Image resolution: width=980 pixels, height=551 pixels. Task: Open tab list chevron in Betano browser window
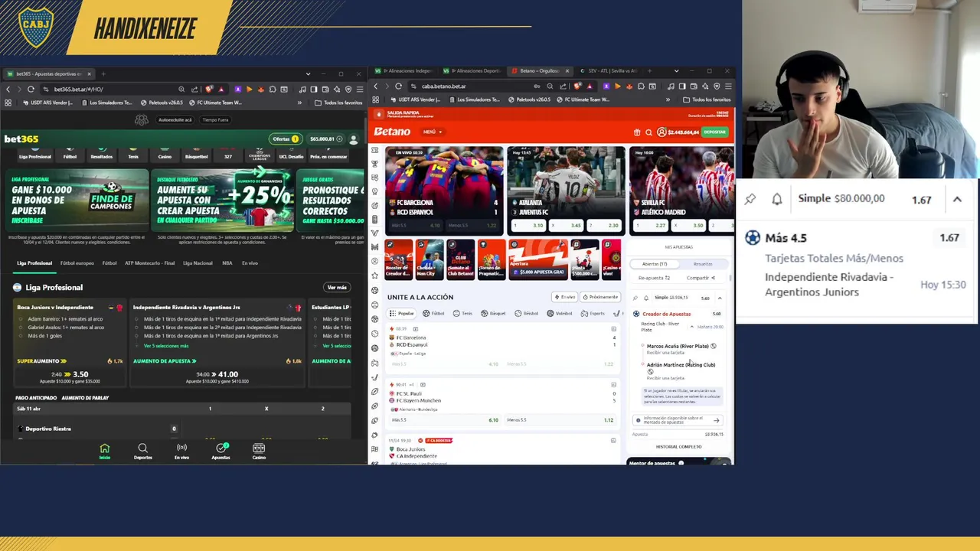[x=676, y=71]
